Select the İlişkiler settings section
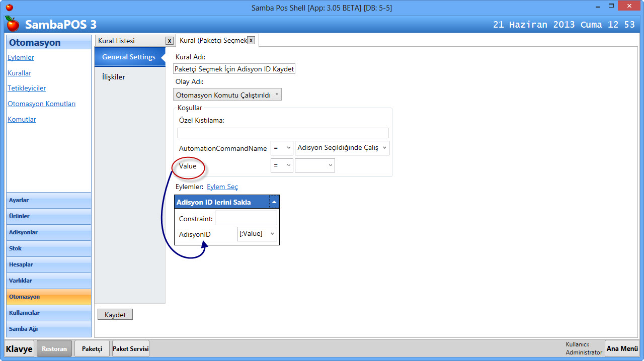Screen dimensions: 644x361 [x=114, y=77]
